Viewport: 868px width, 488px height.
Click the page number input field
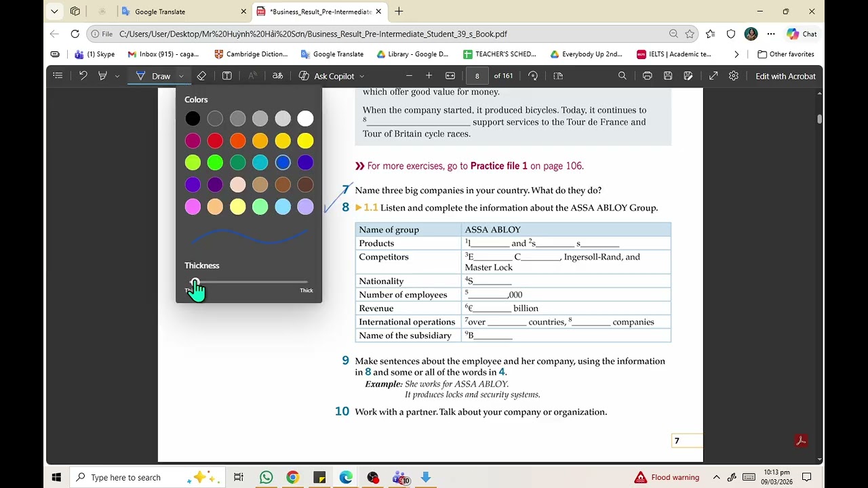(477, 76)
